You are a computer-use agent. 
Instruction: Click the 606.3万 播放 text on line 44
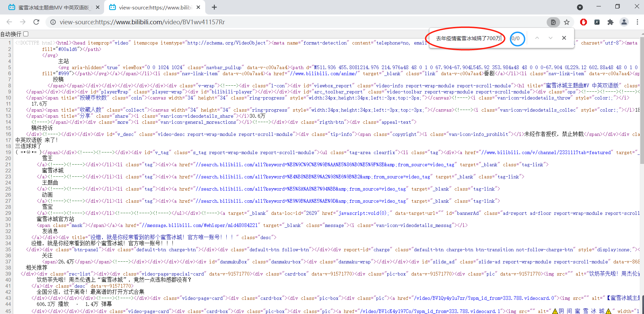click(x=53, y=304)
